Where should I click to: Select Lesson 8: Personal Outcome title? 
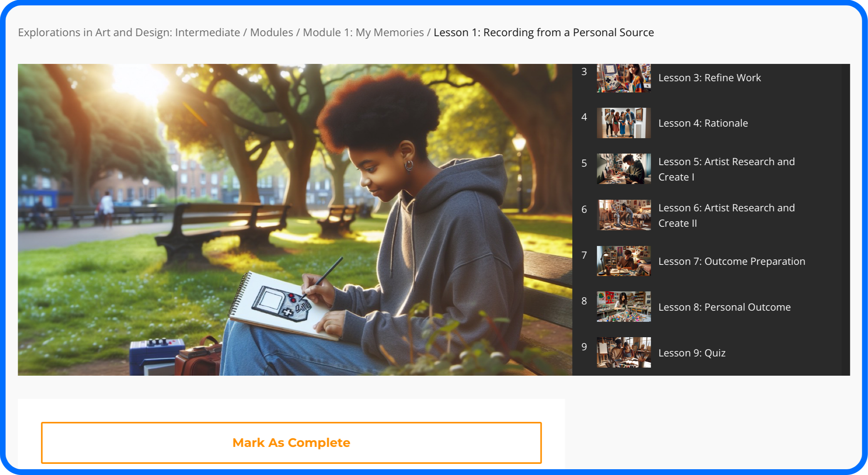click(724, 307)
